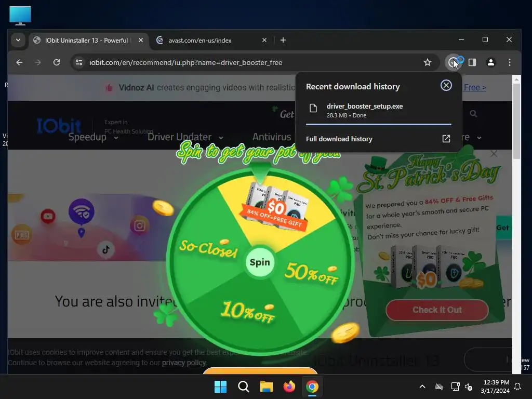
Task: Close the Recent download history popup
Action: pyautogui.click(x=446, y=85)
